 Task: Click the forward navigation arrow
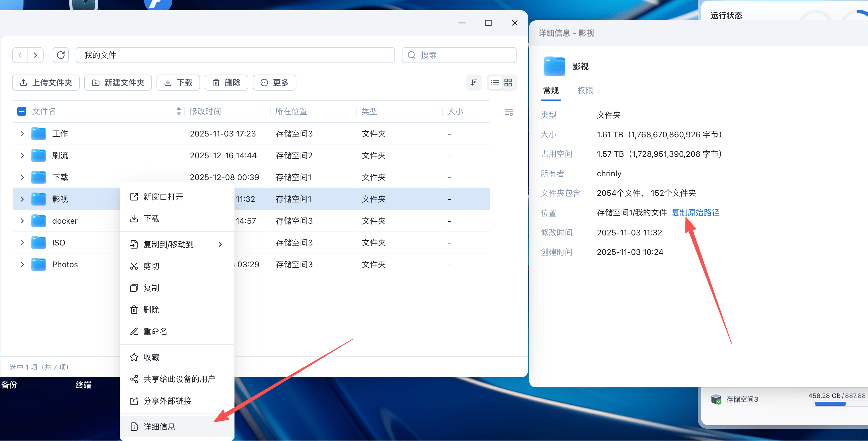(35, 55)
